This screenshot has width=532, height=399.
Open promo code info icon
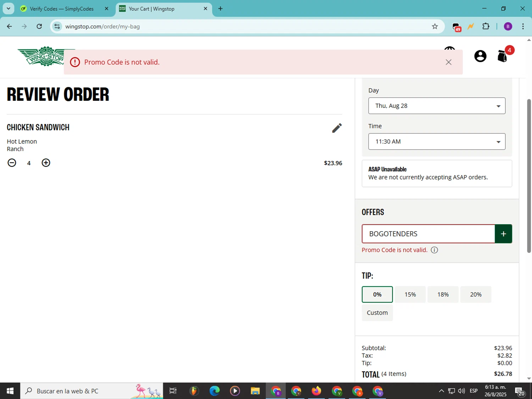coord(434,250)
